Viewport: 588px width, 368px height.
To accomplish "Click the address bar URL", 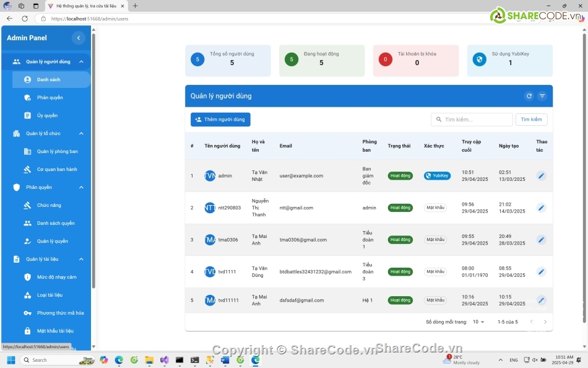I will (90, 19).
